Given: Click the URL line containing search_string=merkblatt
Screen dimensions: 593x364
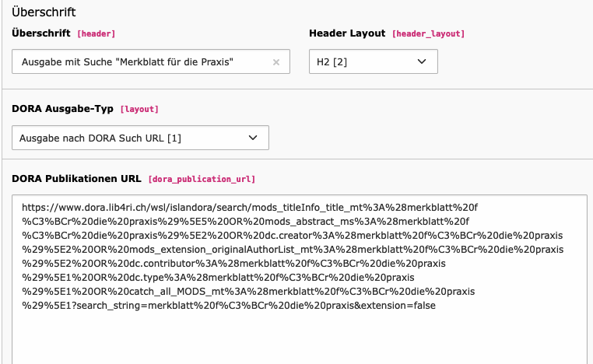Looking at the screenshot, I should pos(229,306).
